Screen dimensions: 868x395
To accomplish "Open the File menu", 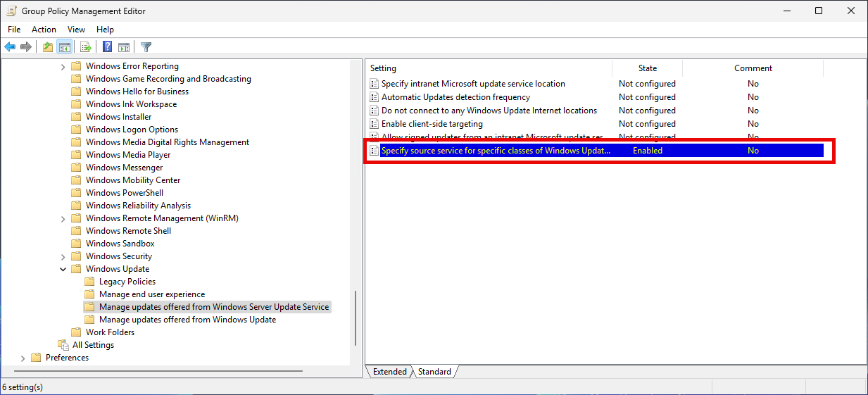I will pos(14,30).
